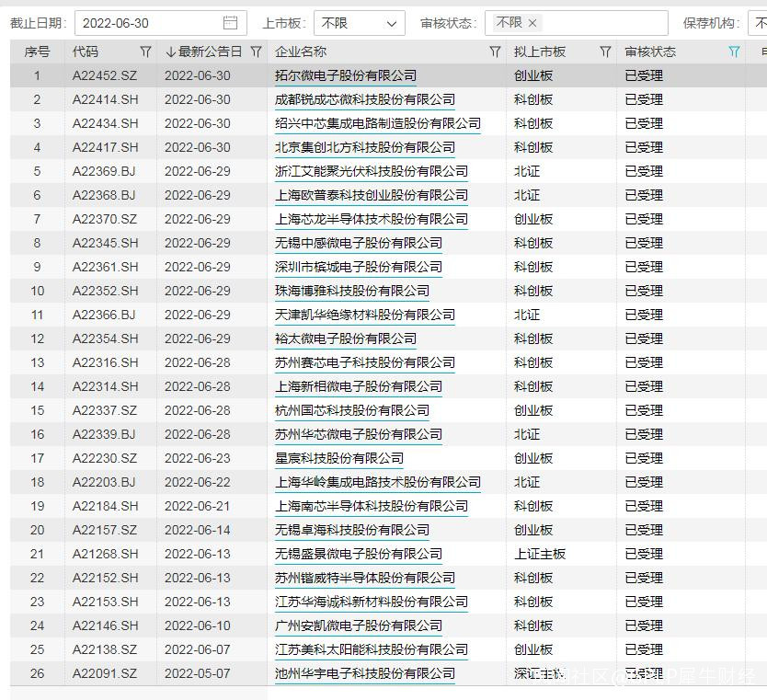The image size is (767, 700).
Task: Click the 截止日期 date input field
Action: 160,23
